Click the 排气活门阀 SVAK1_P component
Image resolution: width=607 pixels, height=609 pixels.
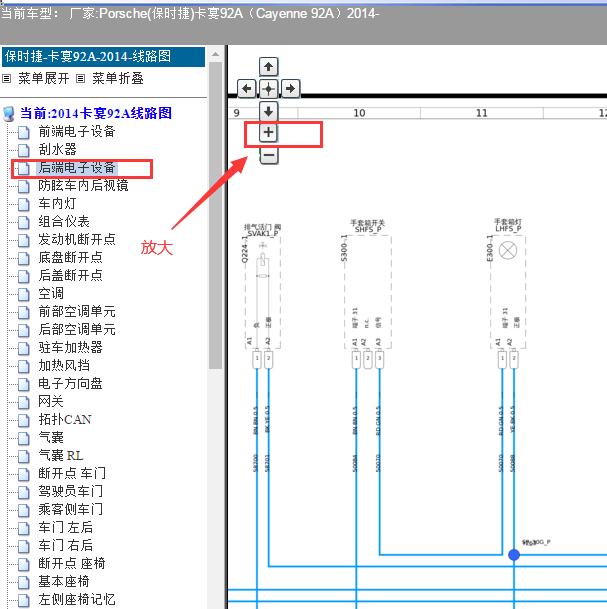tap(263, 292)
